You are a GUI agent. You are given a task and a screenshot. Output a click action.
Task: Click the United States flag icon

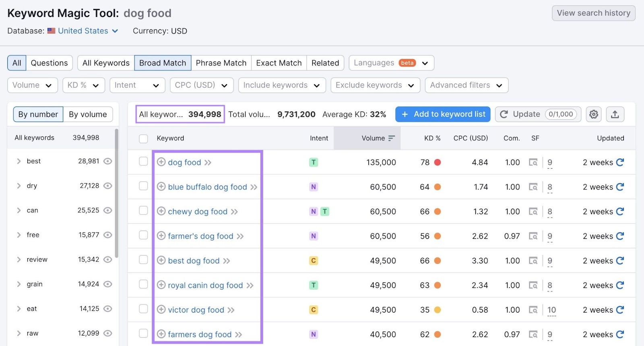click(x=52, y=31)
